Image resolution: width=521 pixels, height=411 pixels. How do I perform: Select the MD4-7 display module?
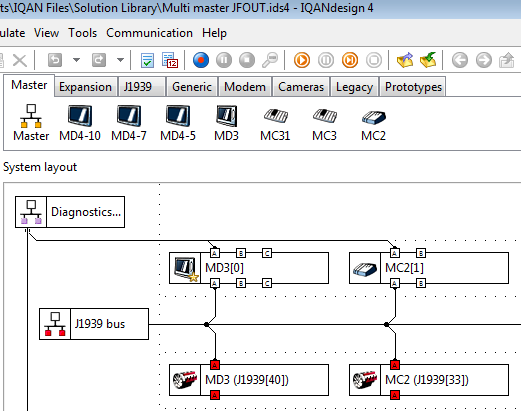click(x=129, y=123)
